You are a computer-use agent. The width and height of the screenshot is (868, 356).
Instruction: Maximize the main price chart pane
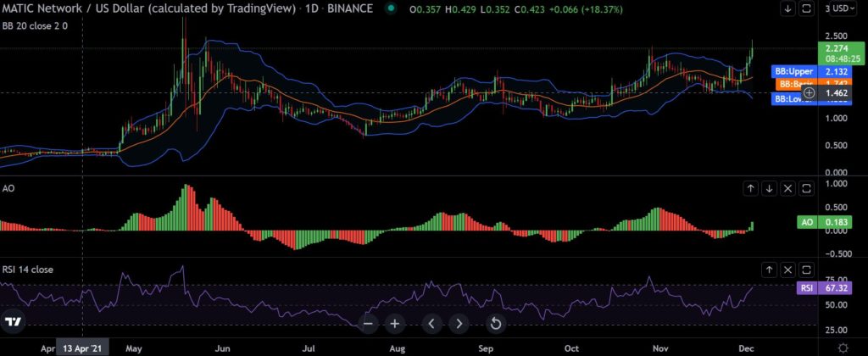click(807, 9)
